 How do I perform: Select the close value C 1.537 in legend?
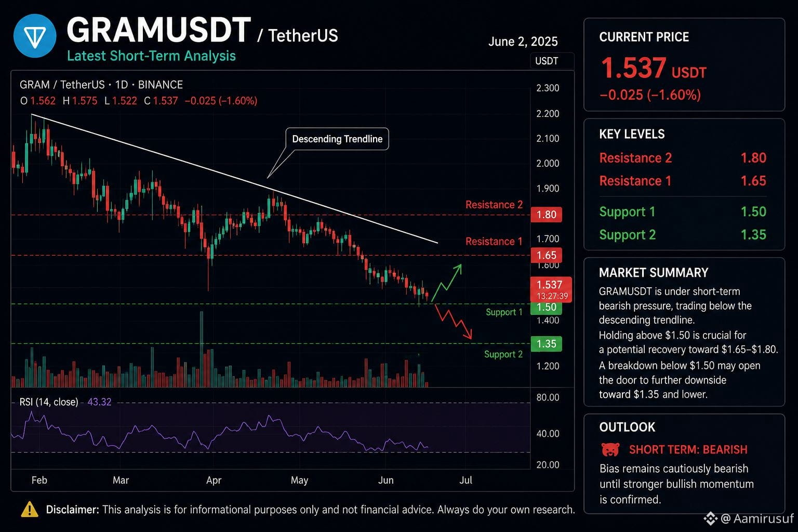tap(161, 101)
